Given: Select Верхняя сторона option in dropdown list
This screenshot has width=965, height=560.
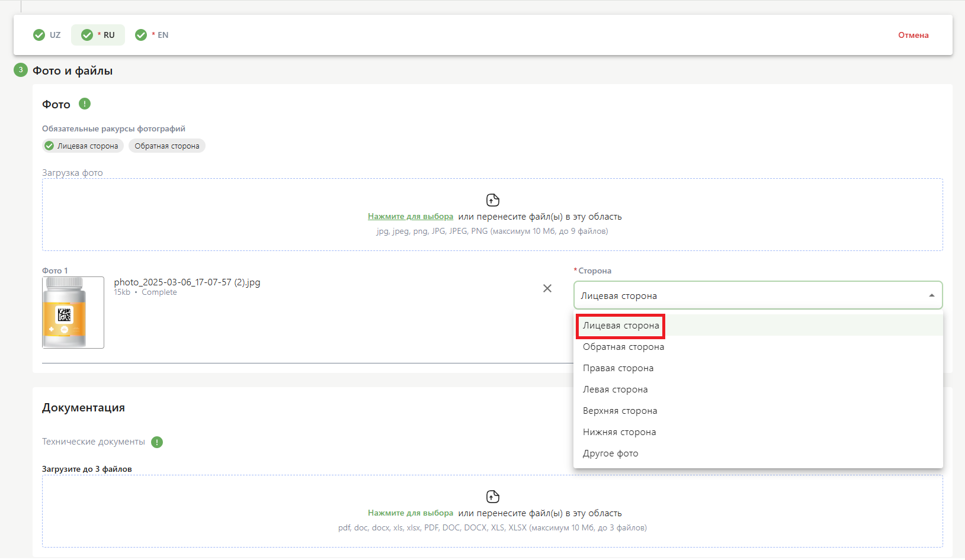Looking at the screenshot, I should pos(758,411).
